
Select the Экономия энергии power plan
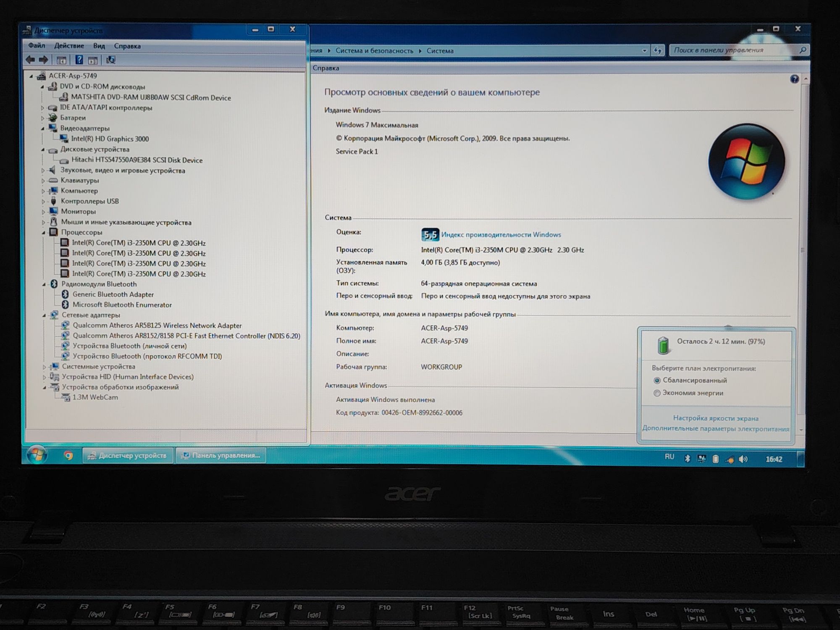[657, 393]
